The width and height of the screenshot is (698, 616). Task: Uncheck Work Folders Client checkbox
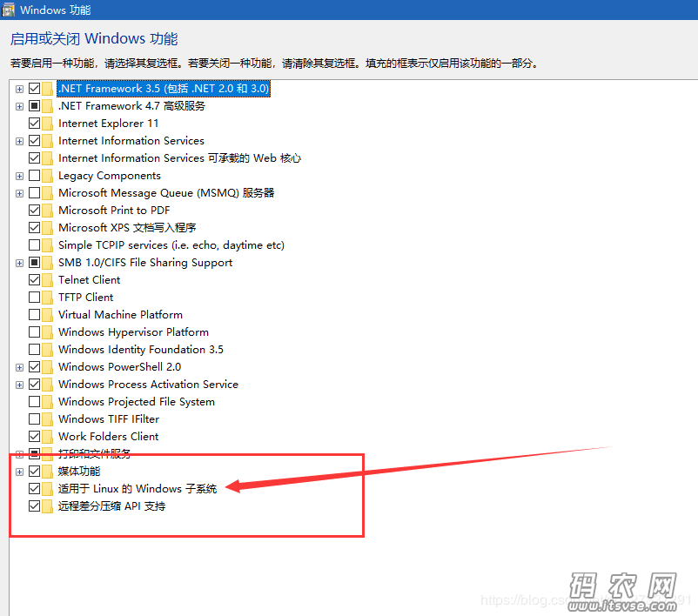point(34,436)
